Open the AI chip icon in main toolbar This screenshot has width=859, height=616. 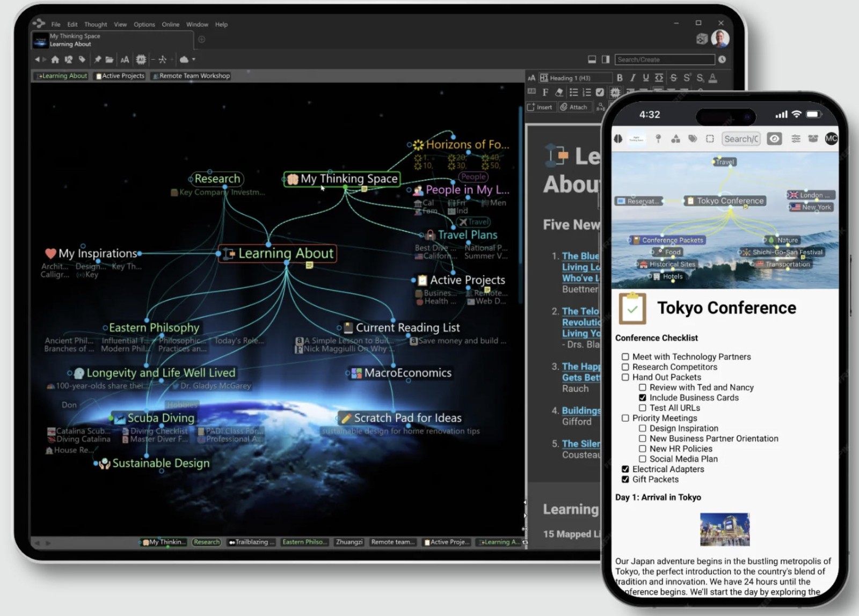pos(141,60)
